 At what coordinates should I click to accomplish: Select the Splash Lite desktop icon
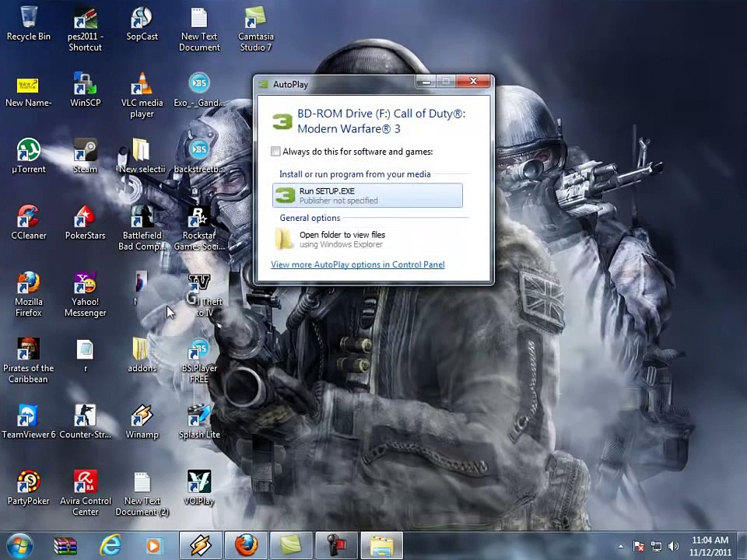tap(199, 421)
